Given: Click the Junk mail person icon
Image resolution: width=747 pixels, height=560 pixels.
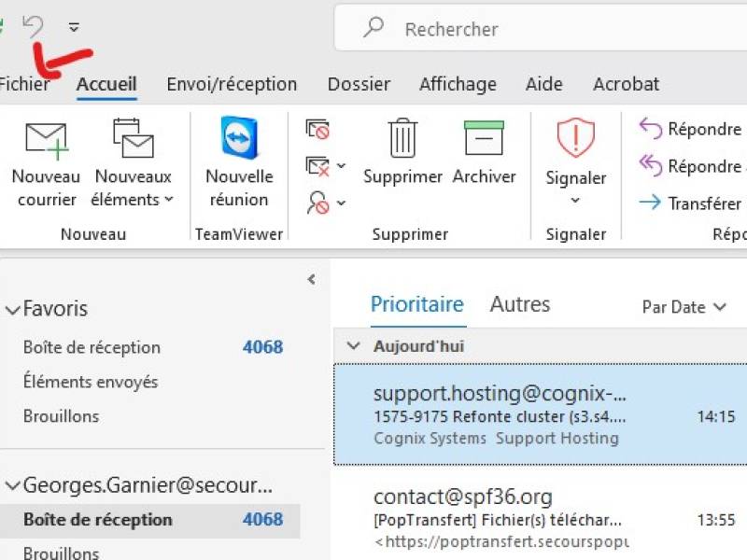Looking at the screenshot, I should (318, 203).
